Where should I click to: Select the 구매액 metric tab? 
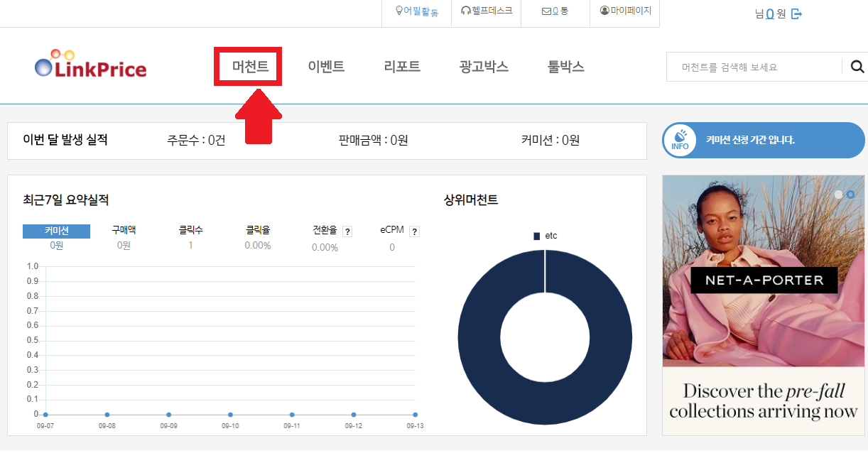pos(124,231)
